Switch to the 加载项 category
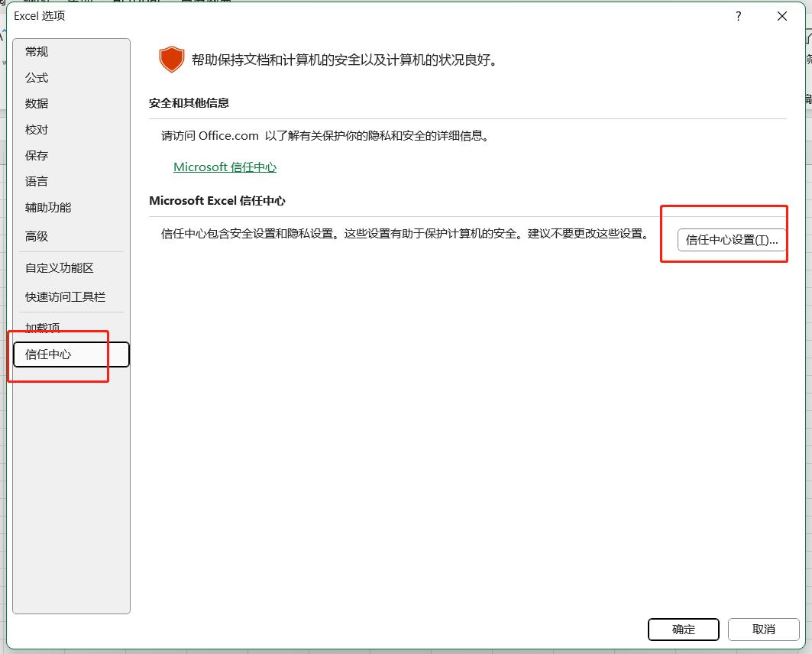Image resolution: width=812 pixels, height=654 pixels. 43,327
